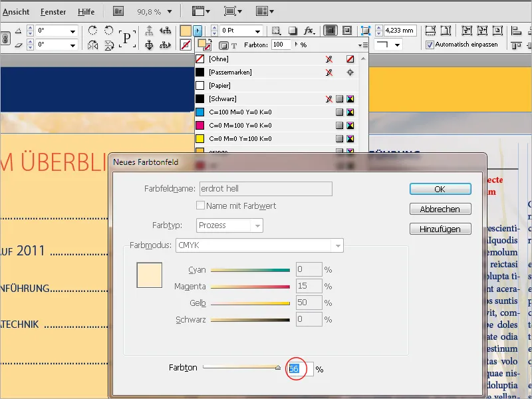
Task: Select the Keine Farbe anwenden icon
Action: coord(186,45)
